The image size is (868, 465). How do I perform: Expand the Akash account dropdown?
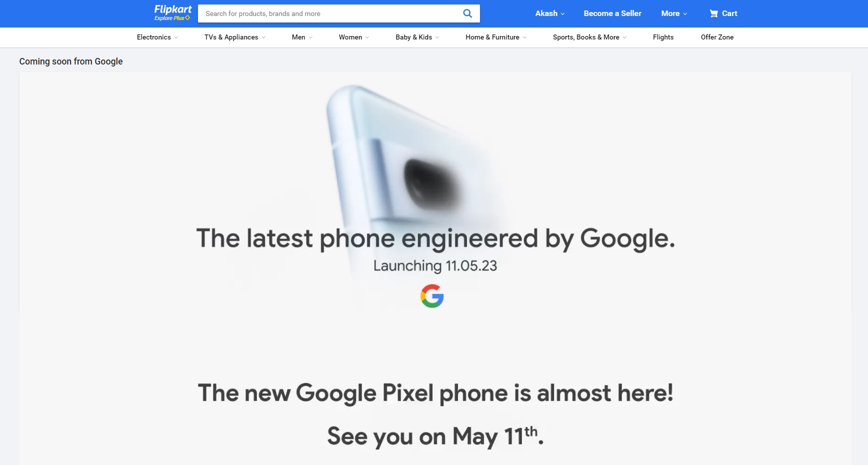[x=550, y=13]
